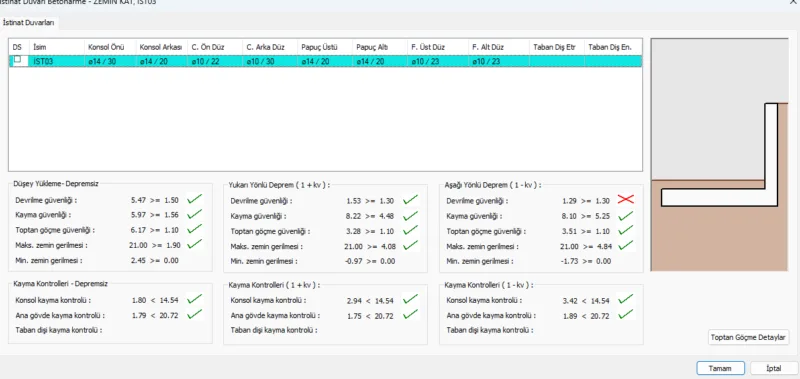Click checkmark beside 1.53 >= 1.30

pos(410,200)
